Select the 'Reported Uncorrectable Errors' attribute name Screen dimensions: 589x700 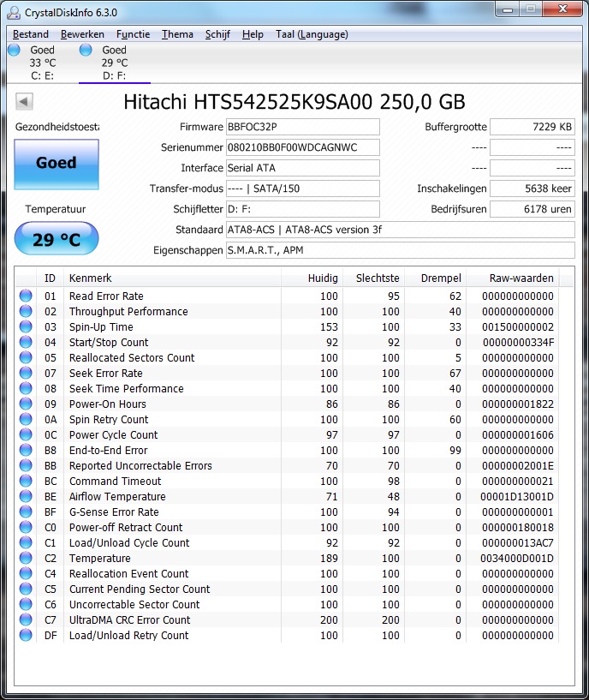click(140, 465)
